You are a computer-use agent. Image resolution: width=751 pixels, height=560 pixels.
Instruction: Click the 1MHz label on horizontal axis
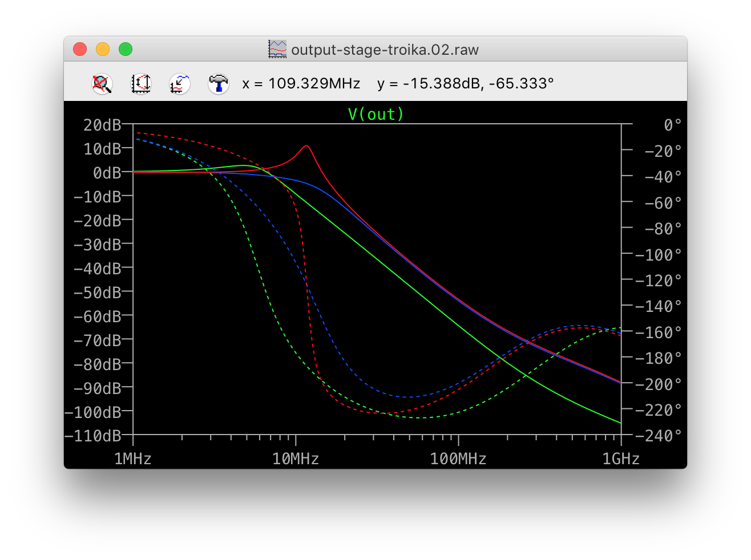(133, 459)
